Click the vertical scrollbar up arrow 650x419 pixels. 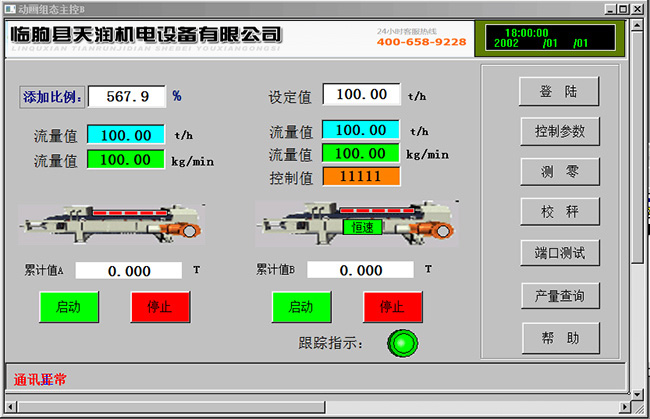click(637, 26)
